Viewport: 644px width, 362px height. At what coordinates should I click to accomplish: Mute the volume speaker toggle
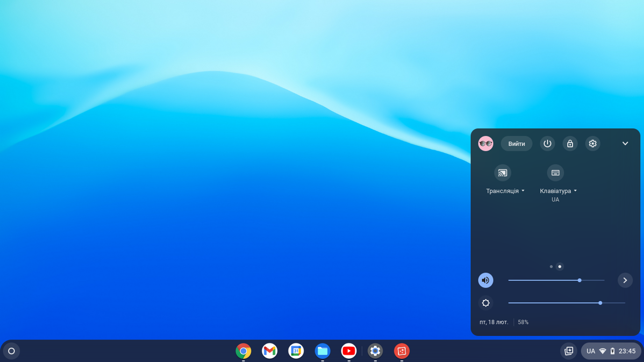click(x=485, y=280)
